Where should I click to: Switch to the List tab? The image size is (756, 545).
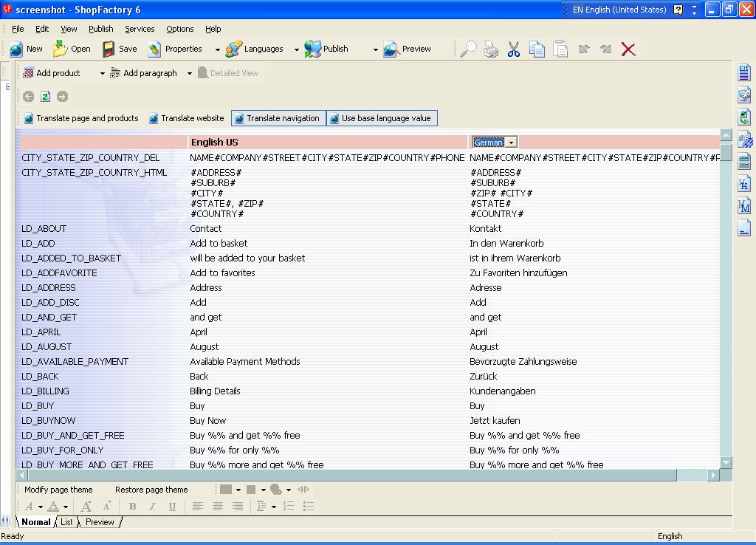[66, 522]
